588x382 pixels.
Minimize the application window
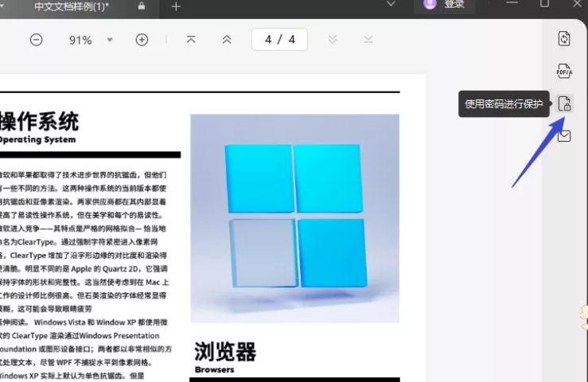[x=512, y=3]
